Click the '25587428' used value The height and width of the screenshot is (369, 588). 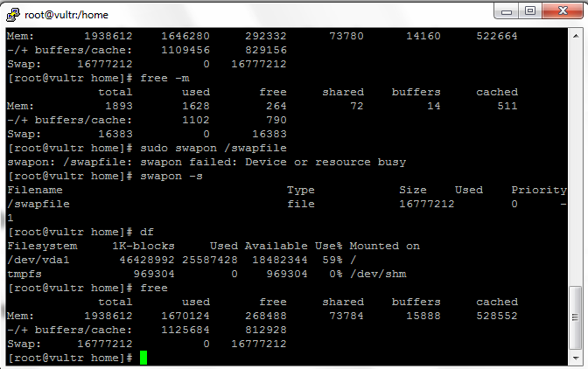210,260
